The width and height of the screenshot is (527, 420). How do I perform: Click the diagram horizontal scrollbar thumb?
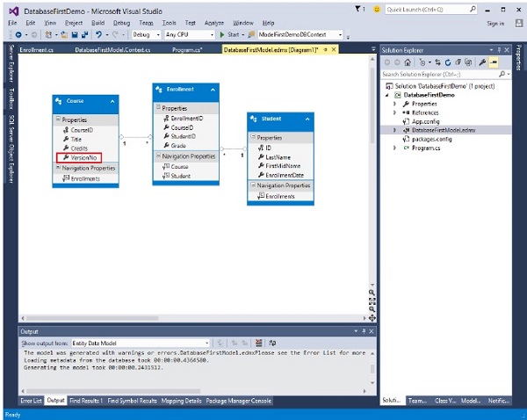coord(92,318)
